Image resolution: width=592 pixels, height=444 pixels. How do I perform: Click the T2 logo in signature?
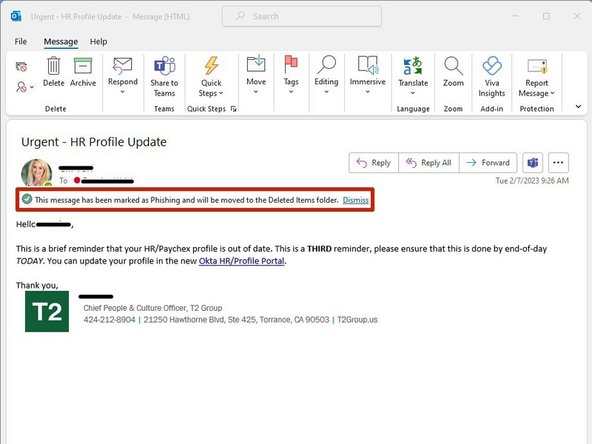(x=47, y=311)
